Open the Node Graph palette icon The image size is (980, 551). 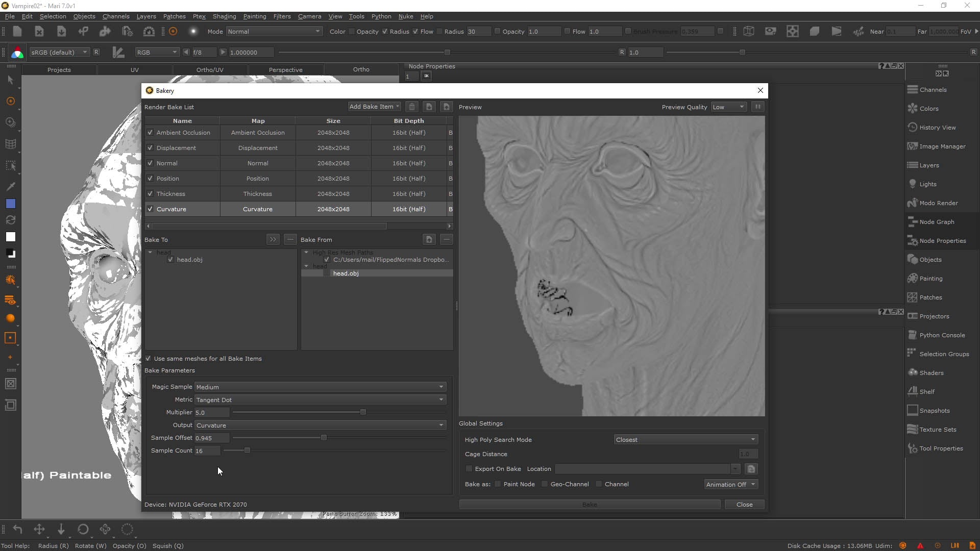[x=913, y=222]
